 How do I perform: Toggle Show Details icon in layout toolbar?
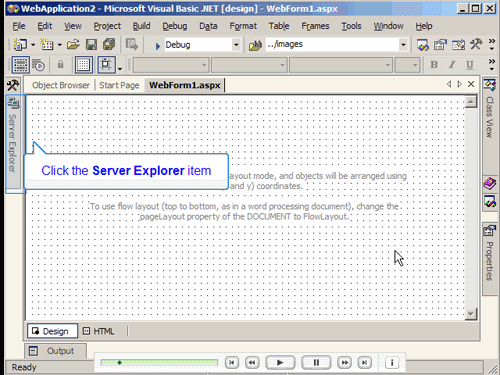[x=39, y=65]
